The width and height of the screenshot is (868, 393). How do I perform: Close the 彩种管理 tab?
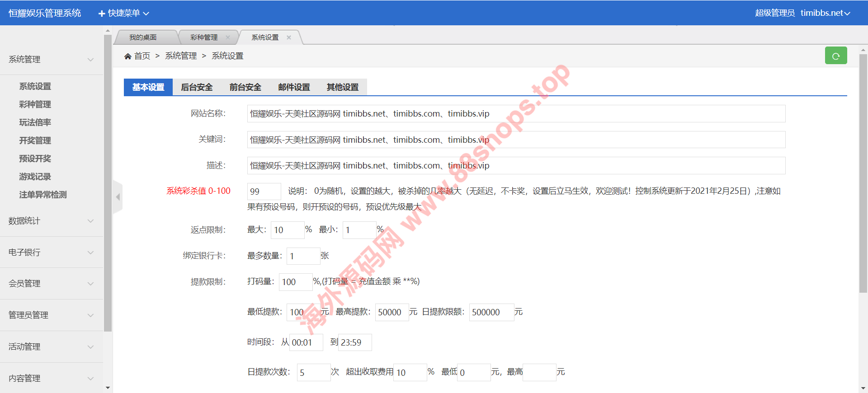228,37
